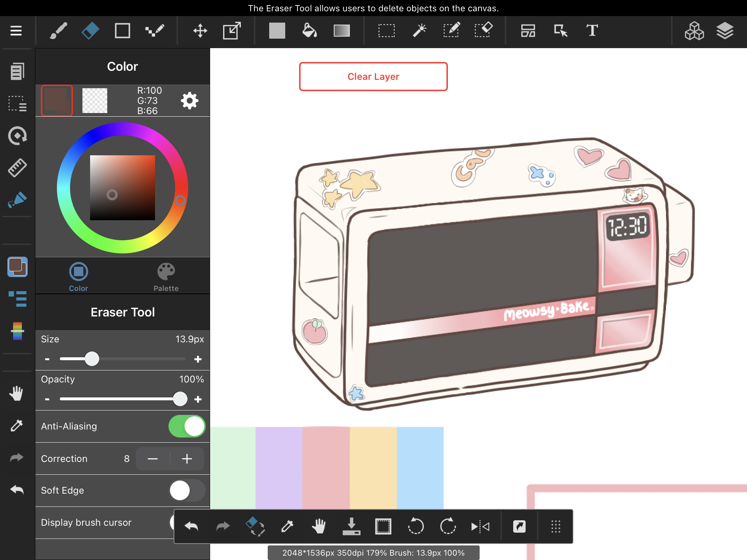Open color settings gear
Image resolution: width=747 pixels, height=560 pixels.
[x=190, y=101]
